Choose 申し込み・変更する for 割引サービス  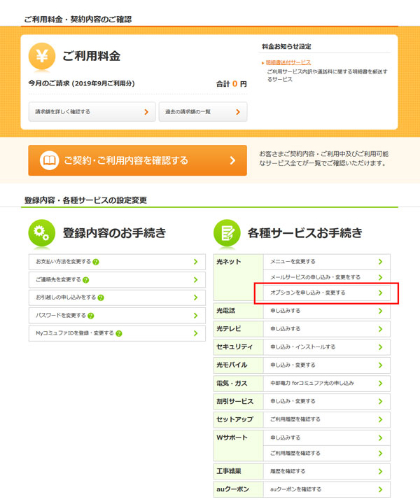pos(327,402)
